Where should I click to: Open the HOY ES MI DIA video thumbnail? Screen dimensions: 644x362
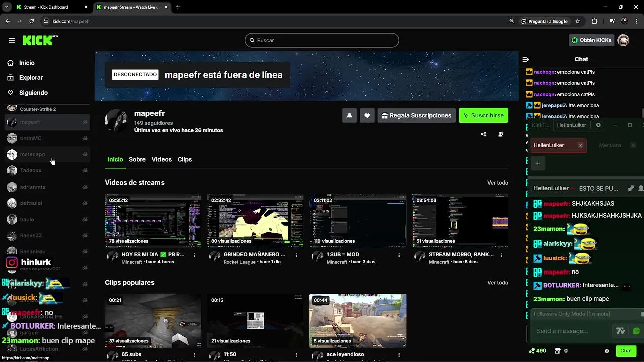(153, 221)
